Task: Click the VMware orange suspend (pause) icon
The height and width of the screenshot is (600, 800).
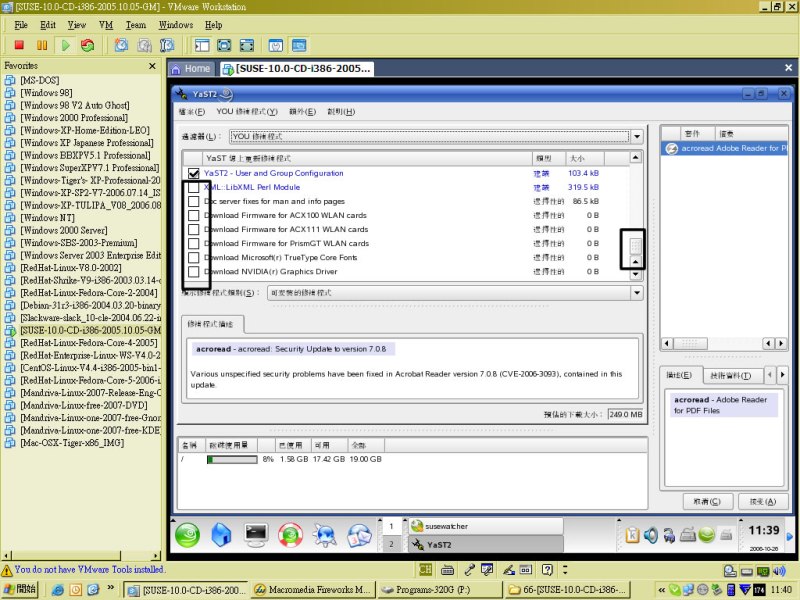Action: coord(42,45)
